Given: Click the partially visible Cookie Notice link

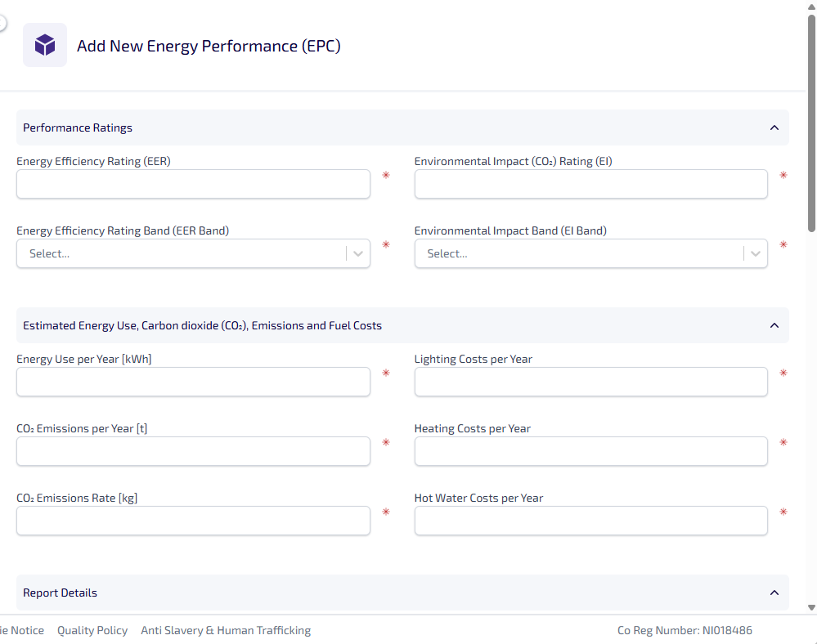Looking at the screenshot, I should [22, 630].
